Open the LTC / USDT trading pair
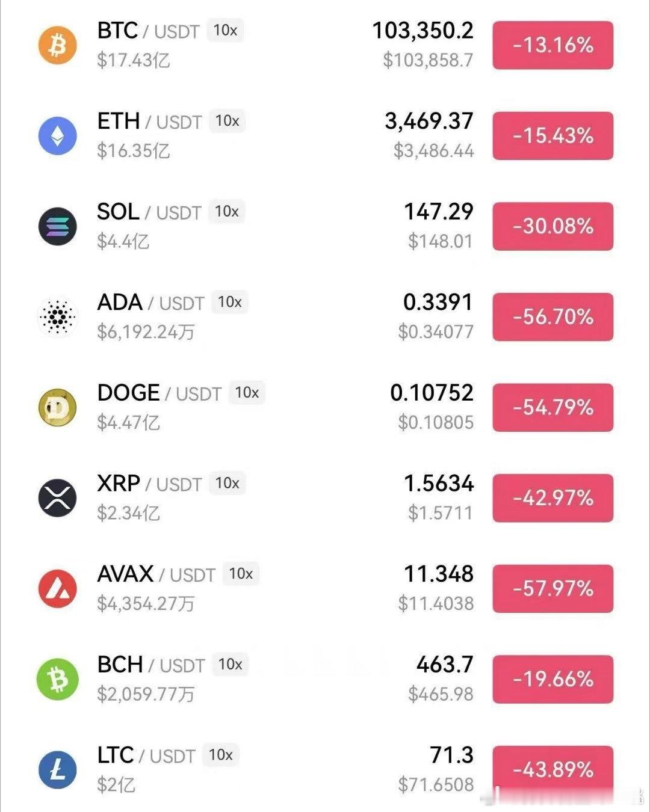Image resolution: width=650 pixels, height=812 pixels. [146, 755]
